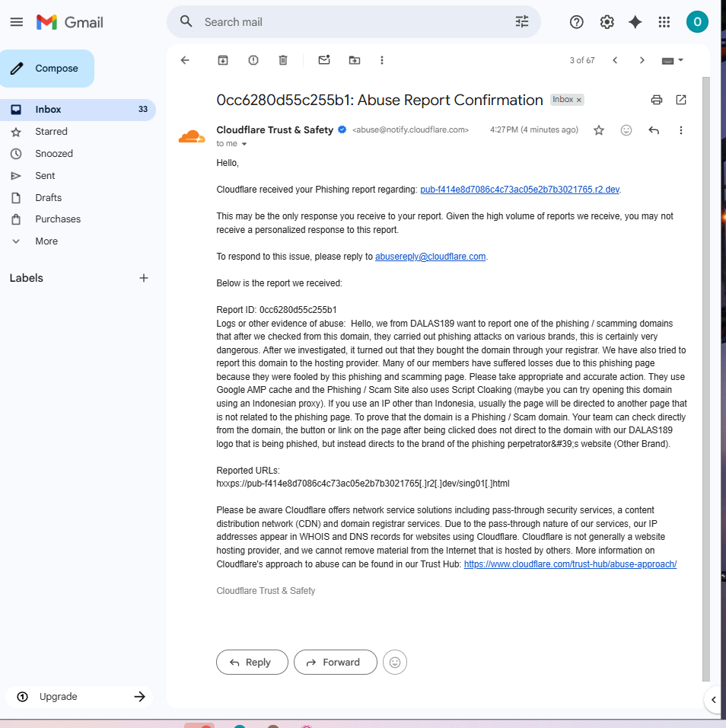Delete this email with trash icon
The height and width of the screenshot is (728, 726).
coord(283,60)
